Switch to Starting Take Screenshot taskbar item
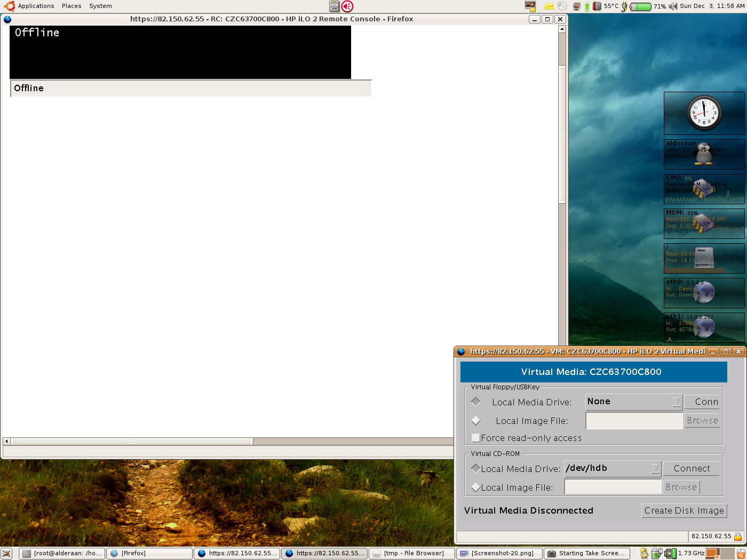 [x=587, y=554]
